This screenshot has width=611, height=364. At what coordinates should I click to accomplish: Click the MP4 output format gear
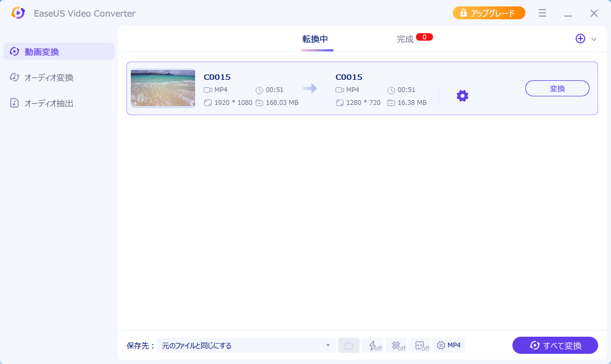point(449,345)
